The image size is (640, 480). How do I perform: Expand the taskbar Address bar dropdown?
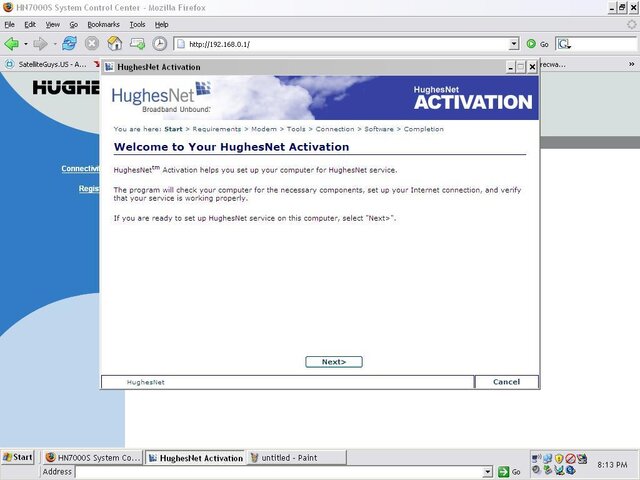pyautogui.click(x=487, y=472)
